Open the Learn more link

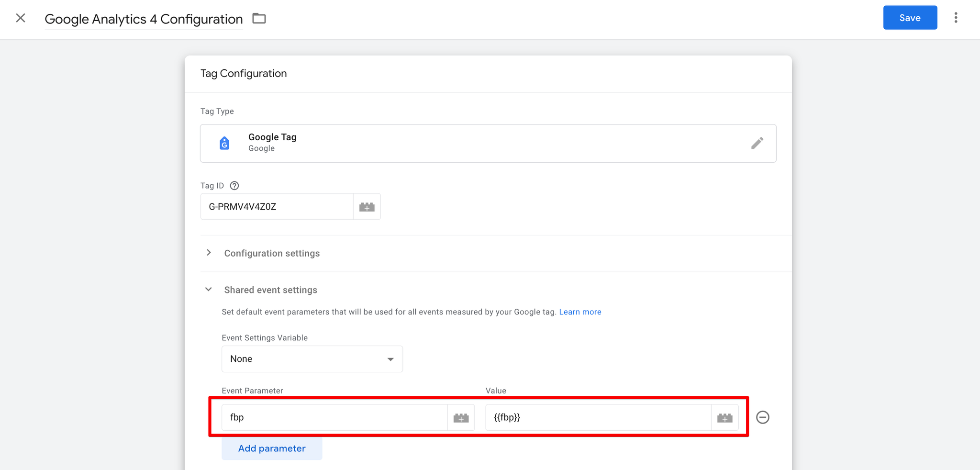coord(580,312)
